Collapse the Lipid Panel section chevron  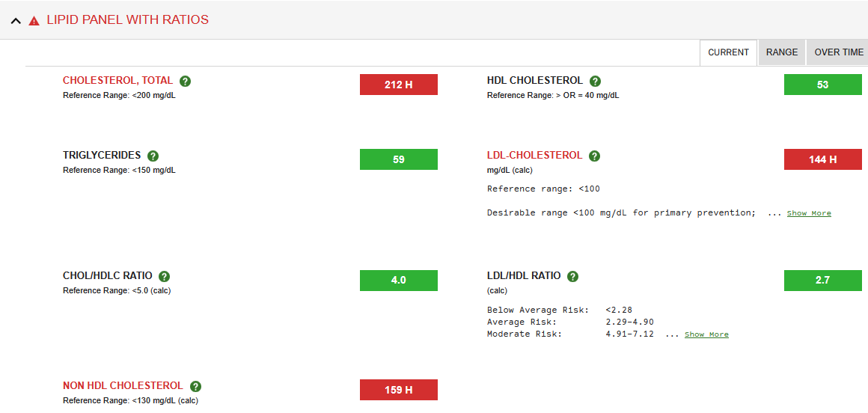pos(16,21)
